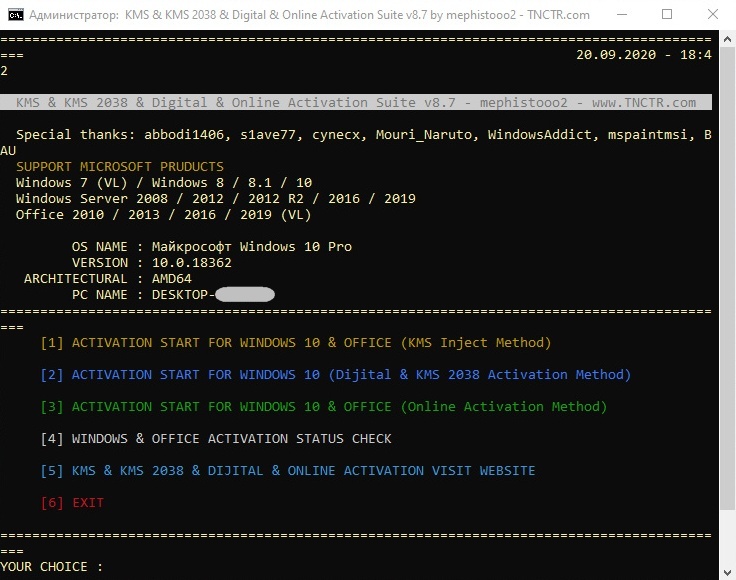Screen dimensions: 736x580
Task: Select option [1] KMS Inject Method line
Action: point(296,343)
